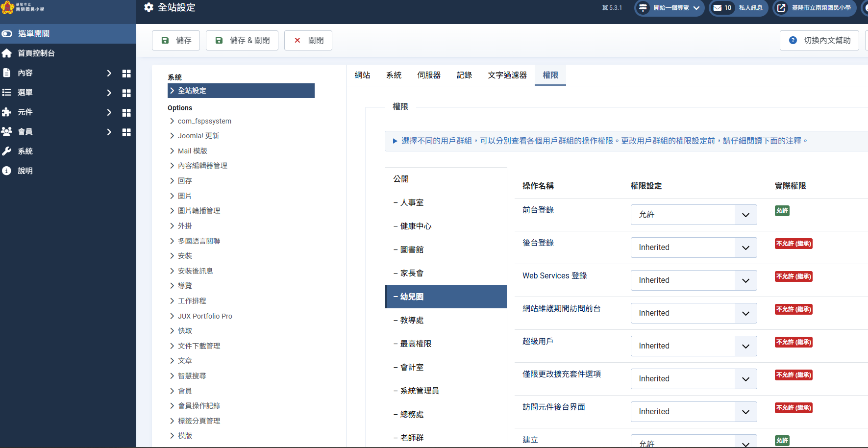Screen dimensions: 868x448
Task: Open dashboard grid icon for 會員
Action: point(126,132)
